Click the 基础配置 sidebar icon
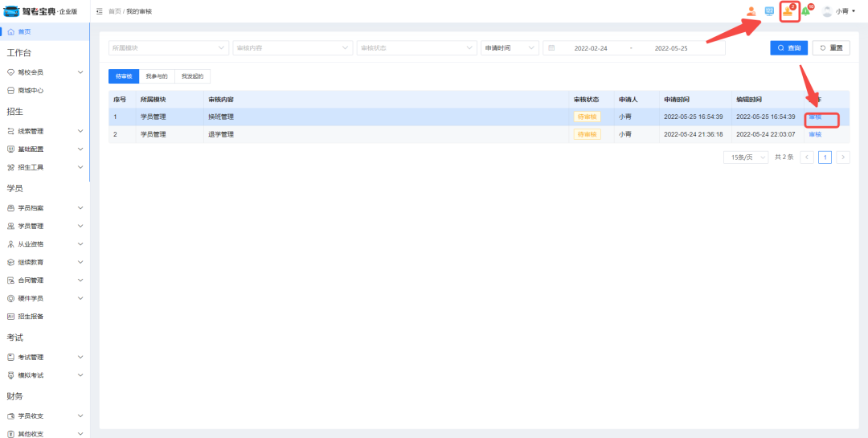Viewport: 868px width, 438px height. click(10, 149)
